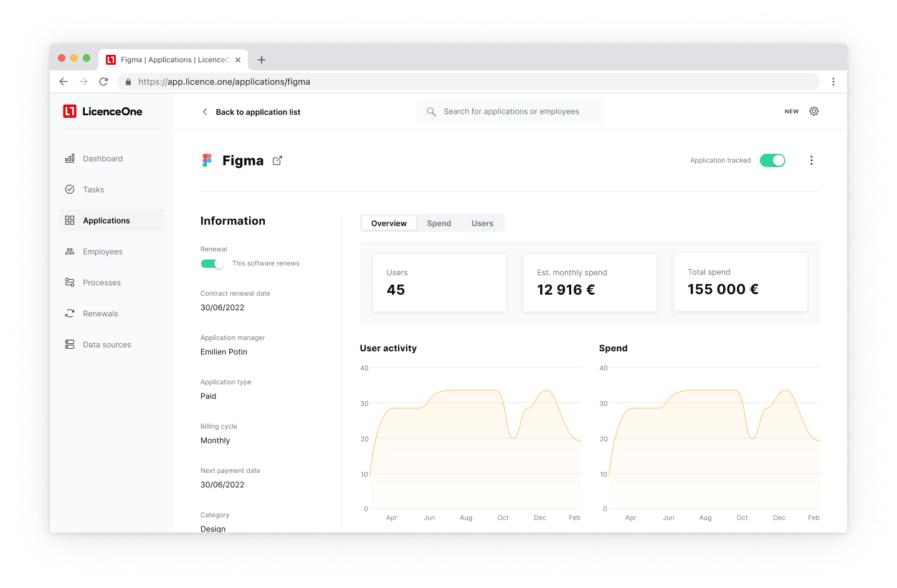Click the search for applications field
Screen dimensions: 897x588
[x=511, y=111]
